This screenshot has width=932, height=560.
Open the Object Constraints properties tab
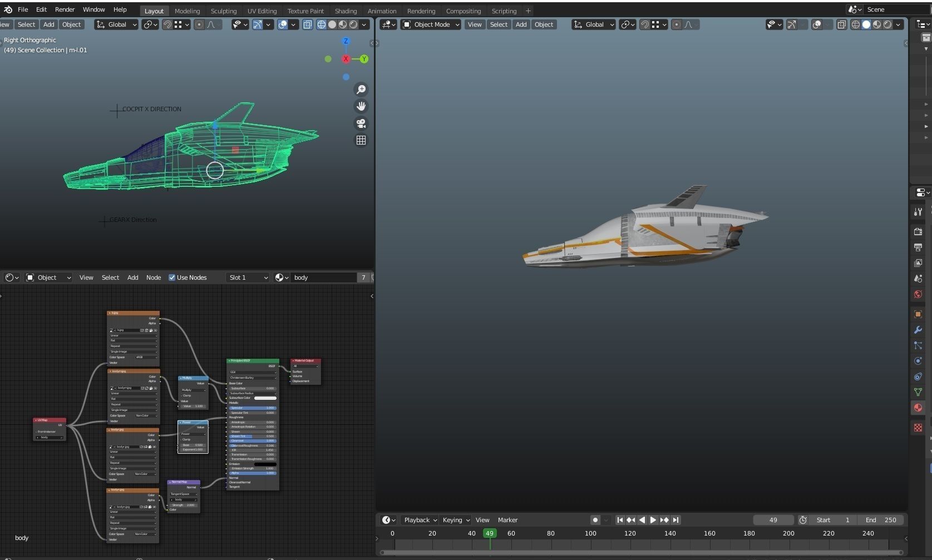[x=918, y=376]
